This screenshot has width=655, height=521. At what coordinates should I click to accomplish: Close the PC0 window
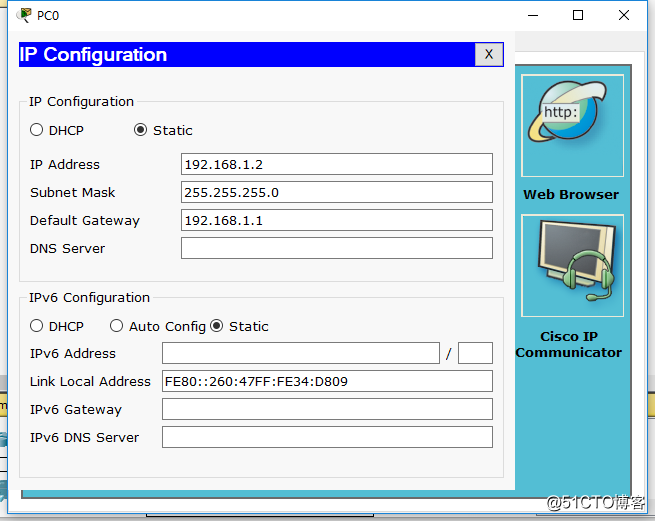coord(624,15)
